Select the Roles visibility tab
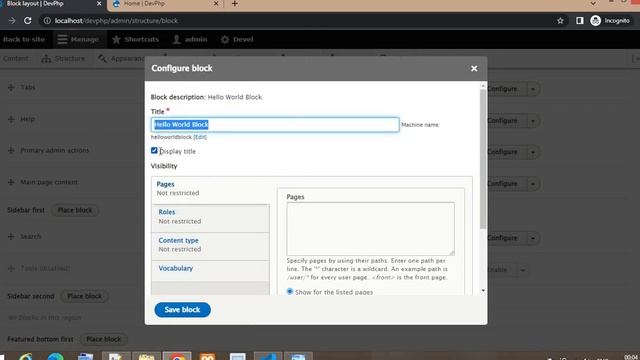The width and height of the screenshot is (640, 360). pos(210,217)
